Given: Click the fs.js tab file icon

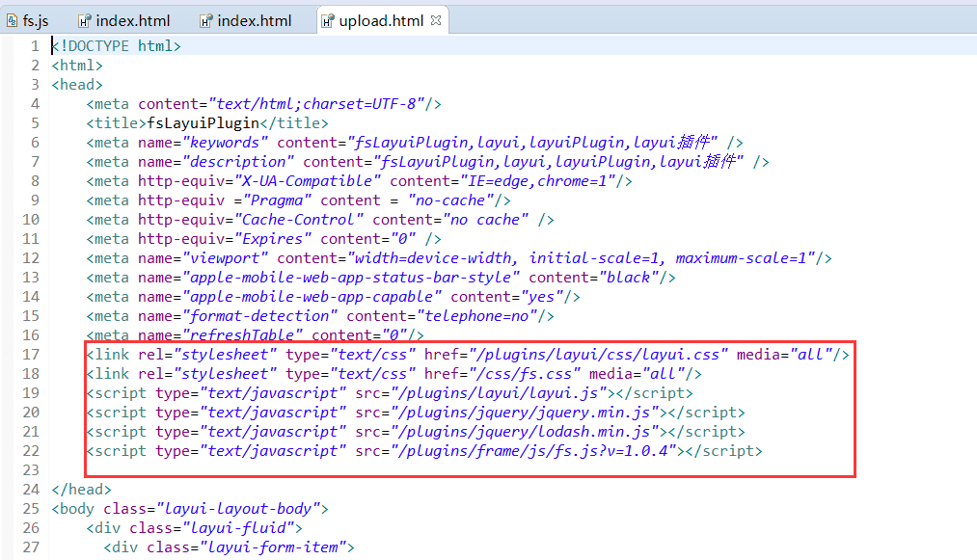Looking at the screenshot, I should tap(11, 20).
